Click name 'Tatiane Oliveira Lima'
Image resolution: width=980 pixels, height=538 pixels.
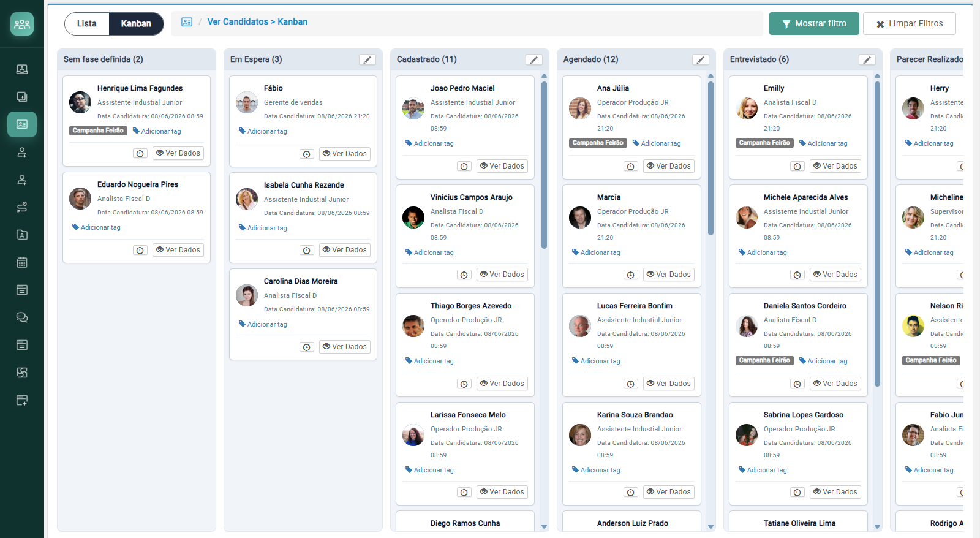pyautogui.click(x=799, y=523)
